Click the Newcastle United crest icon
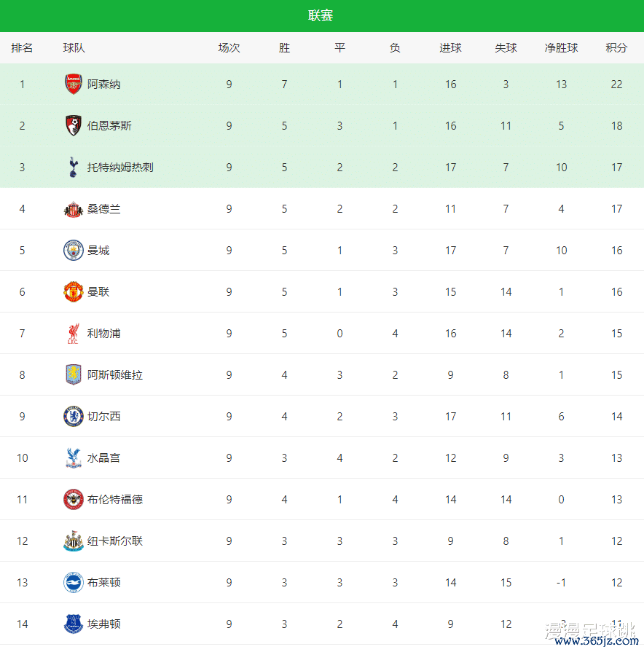 [x=74, y=541]
